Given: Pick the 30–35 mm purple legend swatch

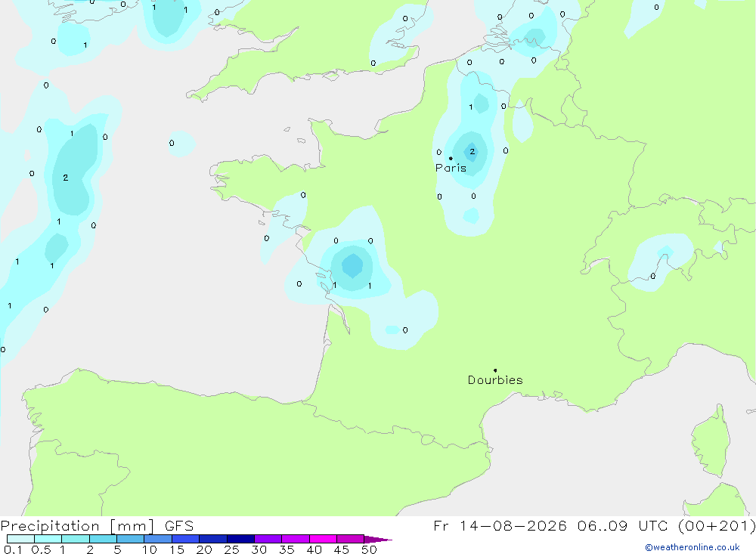Looking at the screenshot, I should [268, 539].
